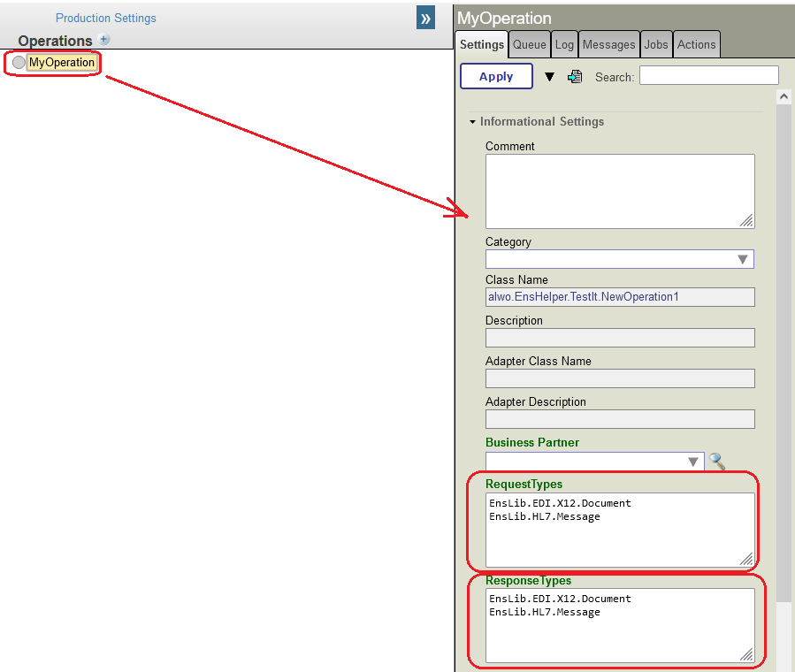Click the add Operations plus icon
The height and width of the screenshot is (672, 795).
[x=103, y=40]
